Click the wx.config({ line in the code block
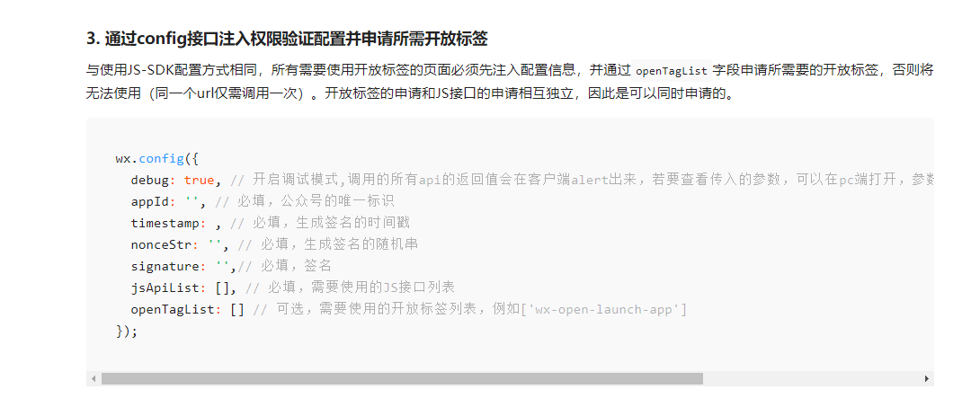Viewport: 980px width, 398px height. pos(156,159)
